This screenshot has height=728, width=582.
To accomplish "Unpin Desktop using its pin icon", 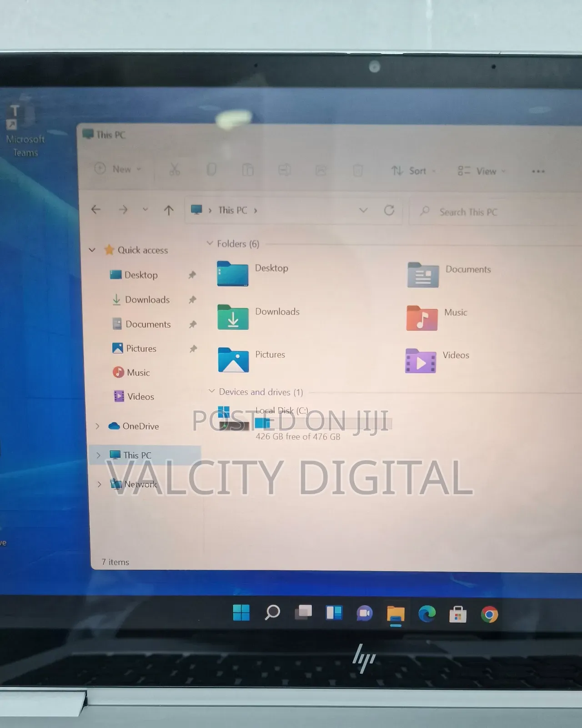I will (x=192, y=275).
